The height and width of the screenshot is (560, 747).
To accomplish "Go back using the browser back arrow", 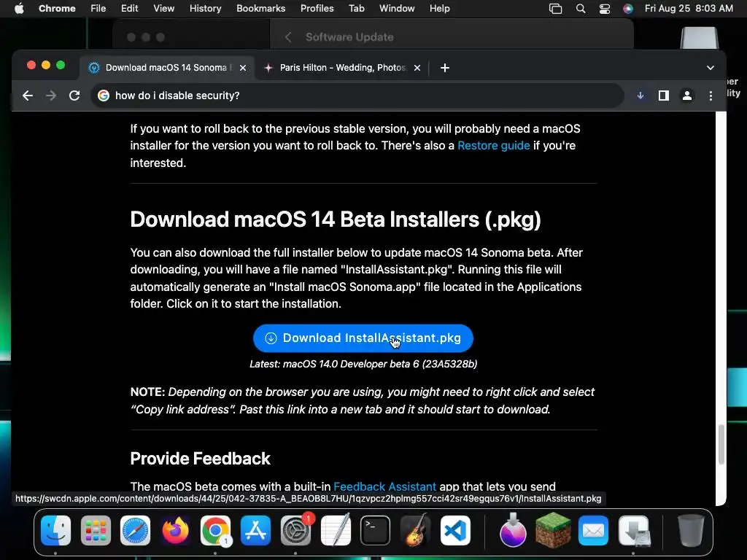I will (x=28, y=96).
